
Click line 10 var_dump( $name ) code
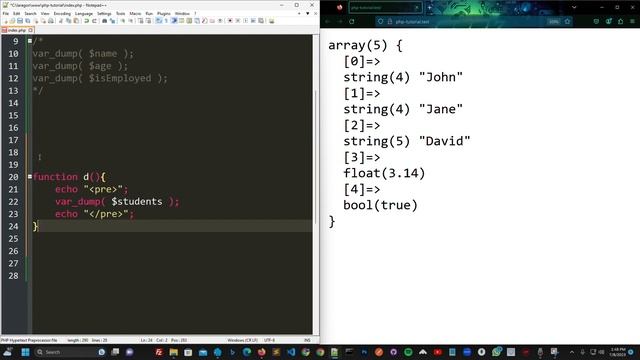tap(83, 53)
